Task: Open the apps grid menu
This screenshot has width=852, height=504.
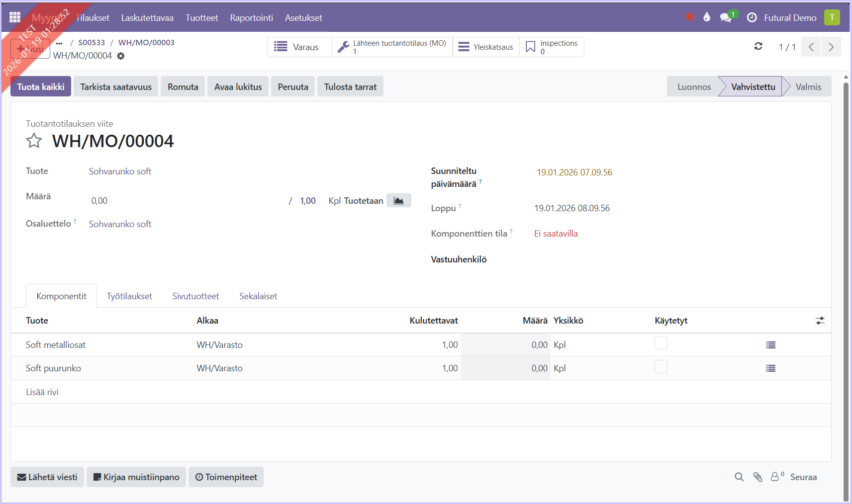Action: point(15,17)
